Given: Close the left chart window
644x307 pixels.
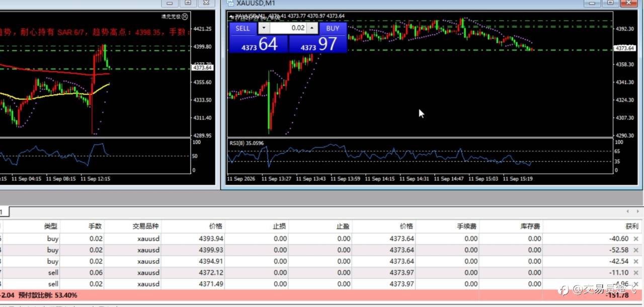Looking at the screenshot, I should pyautogui.click(x=206, y=3).
